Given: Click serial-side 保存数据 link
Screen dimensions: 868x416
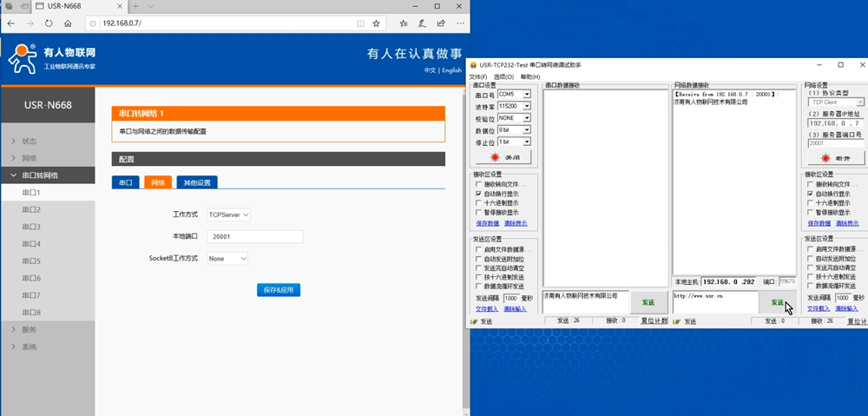Looking at the screenshot, I should [488, 223].
